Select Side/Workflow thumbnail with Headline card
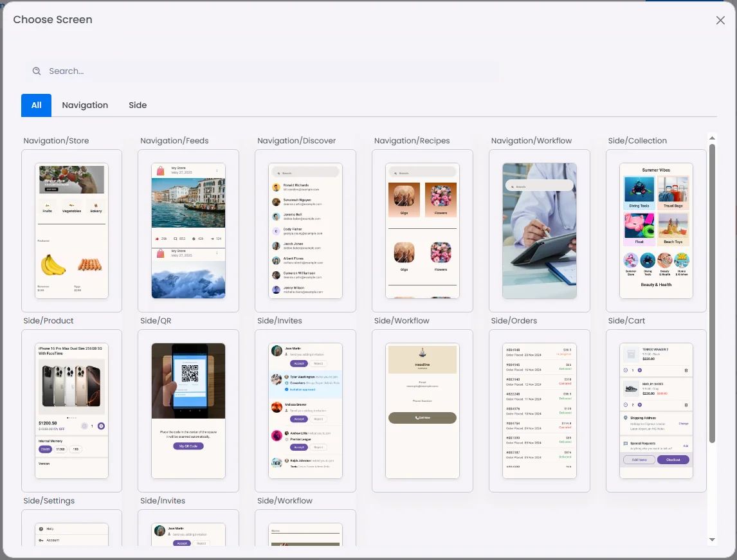Screen dimensions: 737x560 point(423,411)
